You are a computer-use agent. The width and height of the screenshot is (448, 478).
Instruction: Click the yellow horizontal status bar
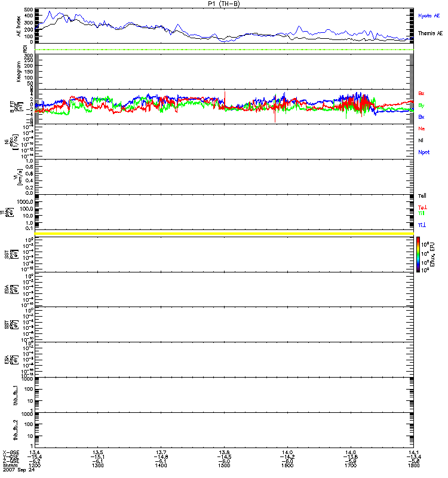pyautogui.click(x=224, y=234)
